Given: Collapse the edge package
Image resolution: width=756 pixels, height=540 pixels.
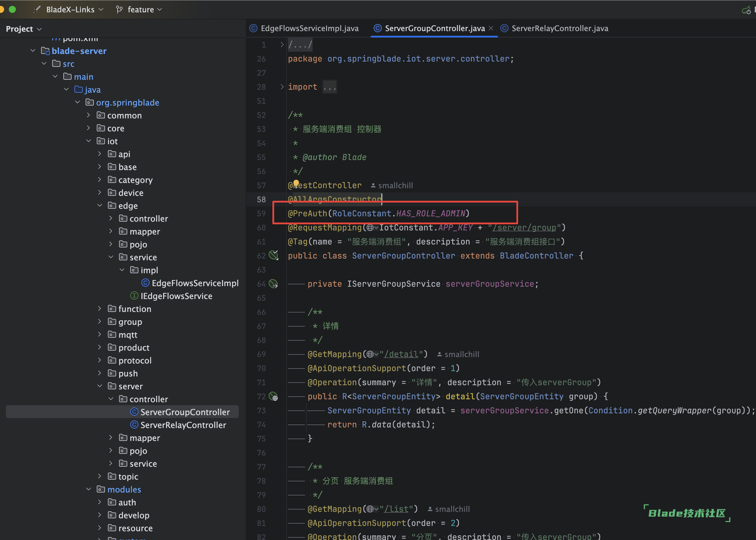Looking at the screenshot, I should click(99, 206).
